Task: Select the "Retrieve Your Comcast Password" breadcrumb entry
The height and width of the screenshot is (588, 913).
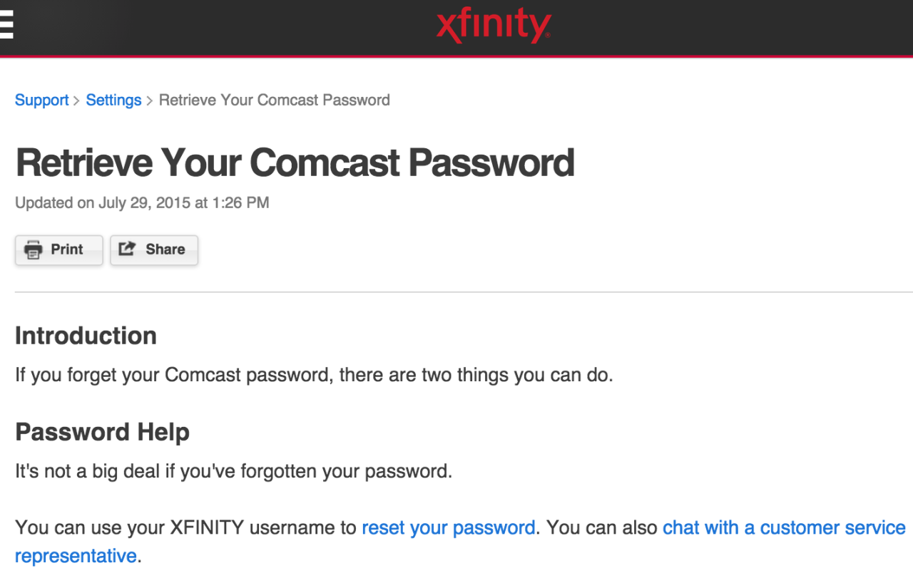Action: tap(274, 100)
